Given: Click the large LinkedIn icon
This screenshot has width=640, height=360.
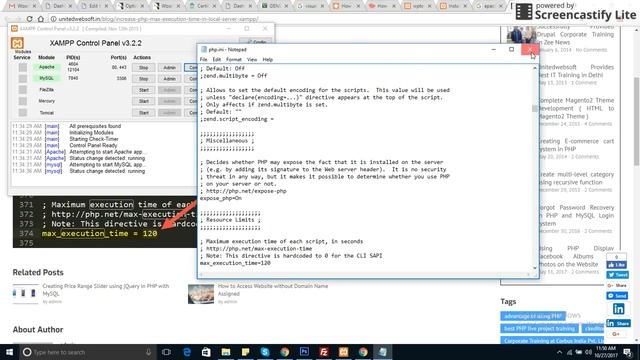Looking at the screenshot, I should [618, 309].
